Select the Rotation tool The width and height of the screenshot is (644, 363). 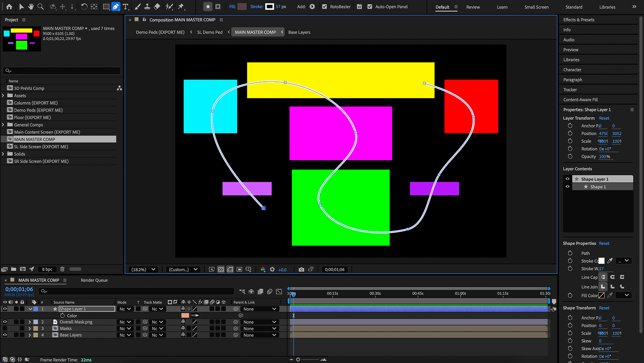[x=84, y=6]
